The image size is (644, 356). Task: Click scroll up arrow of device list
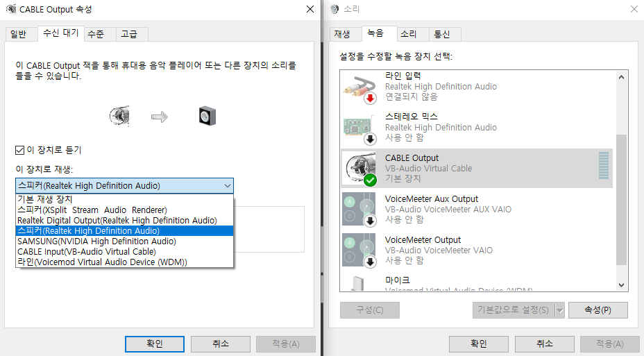pos(621,77)
